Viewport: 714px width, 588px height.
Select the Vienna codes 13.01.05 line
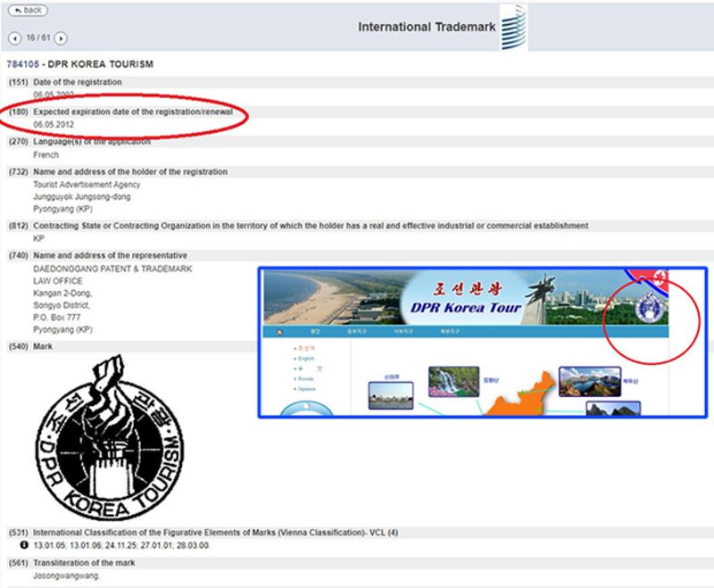[121, 545]
